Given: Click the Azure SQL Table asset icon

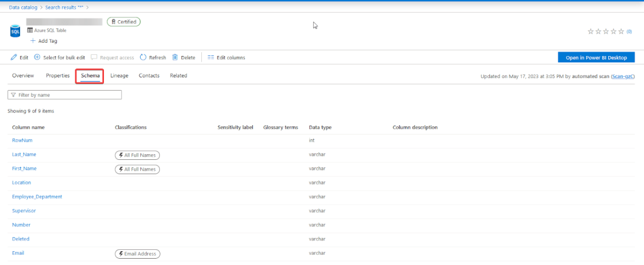Looking at the screenshot, I should tap(15, 31).
